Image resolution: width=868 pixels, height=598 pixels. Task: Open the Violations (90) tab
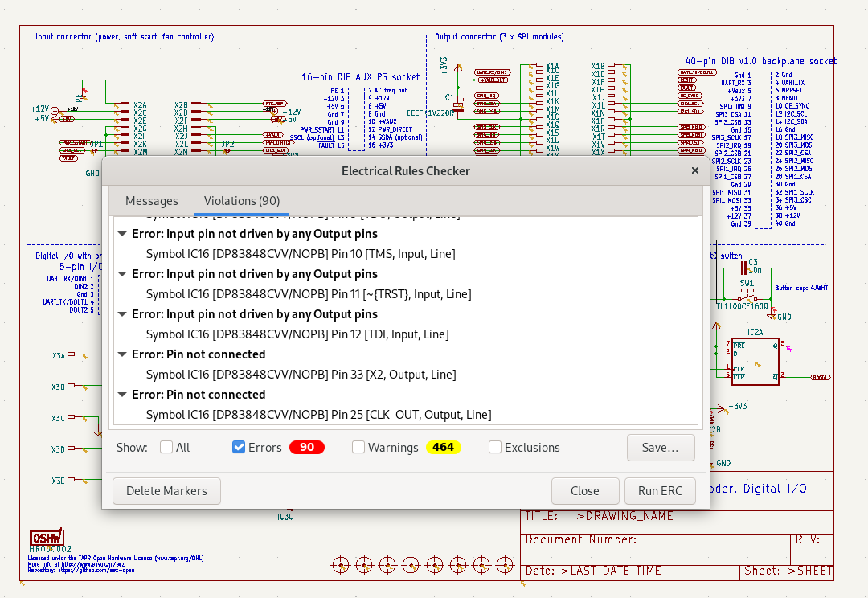point(242,201)
